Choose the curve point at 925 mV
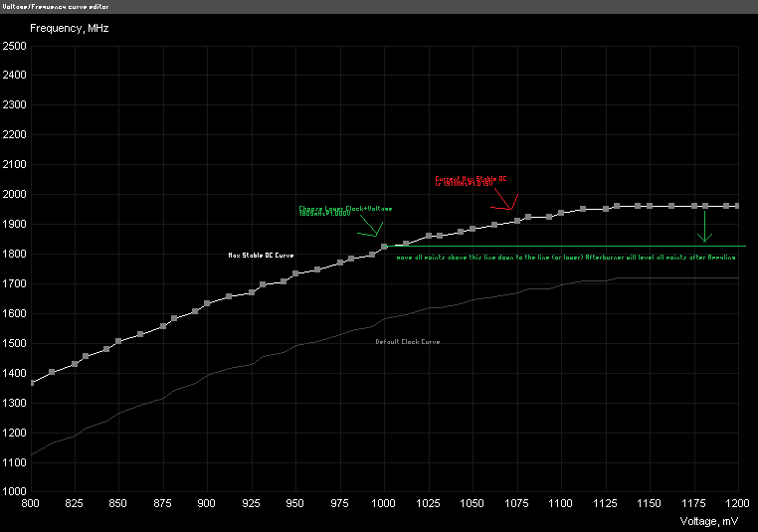The width and height of the screenshot is (758, 532). [x=252, y=292]
